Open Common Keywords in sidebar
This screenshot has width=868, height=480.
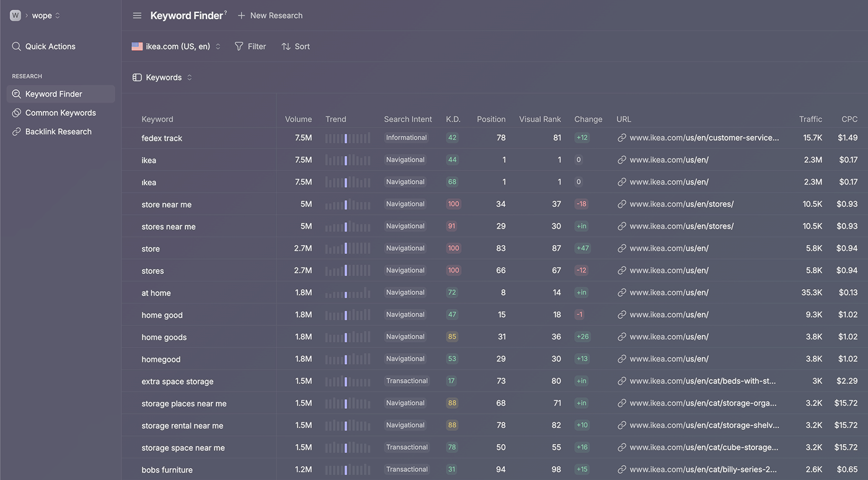61,113
